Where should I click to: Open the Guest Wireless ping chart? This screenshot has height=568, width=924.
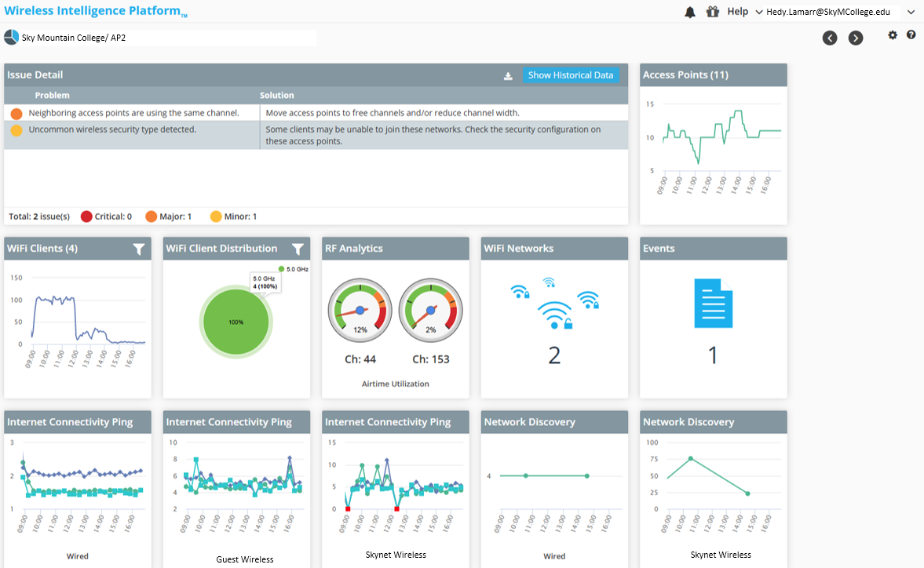coord(236,489)
